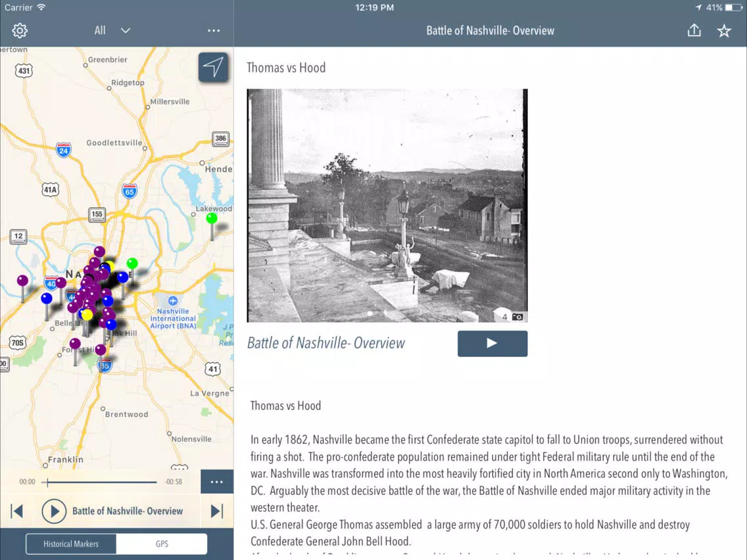747x560 pixels.
Task: Tap the Franklin city label on map
Action: [66, 459]
